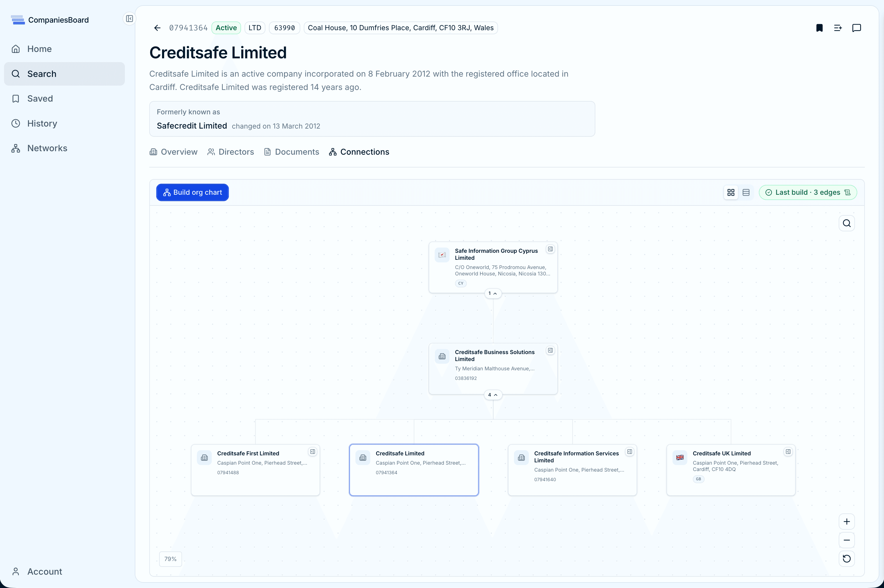Select the Safe Information Group Cyprus card
The height and width of the screenshot is (588, 884).
tap(493, 267)
